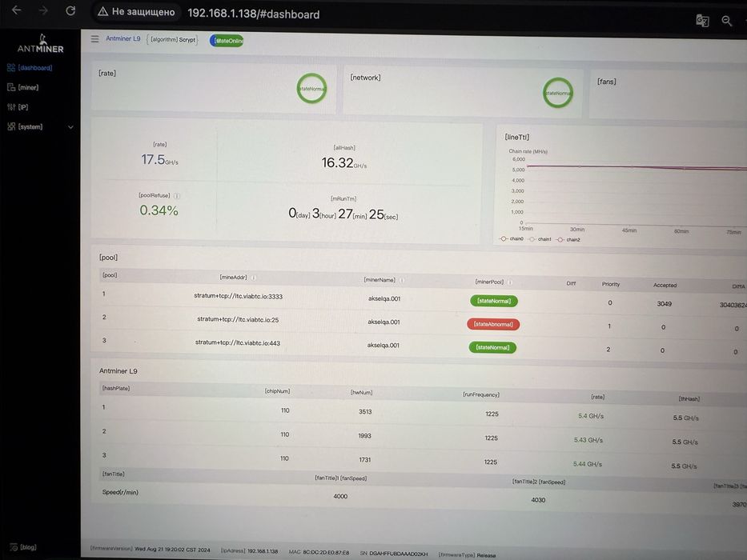The width and height of the screenshot is (747, 560).
Task: Toggle chain0 series in chart legend
Action: [x=511, y=238]
